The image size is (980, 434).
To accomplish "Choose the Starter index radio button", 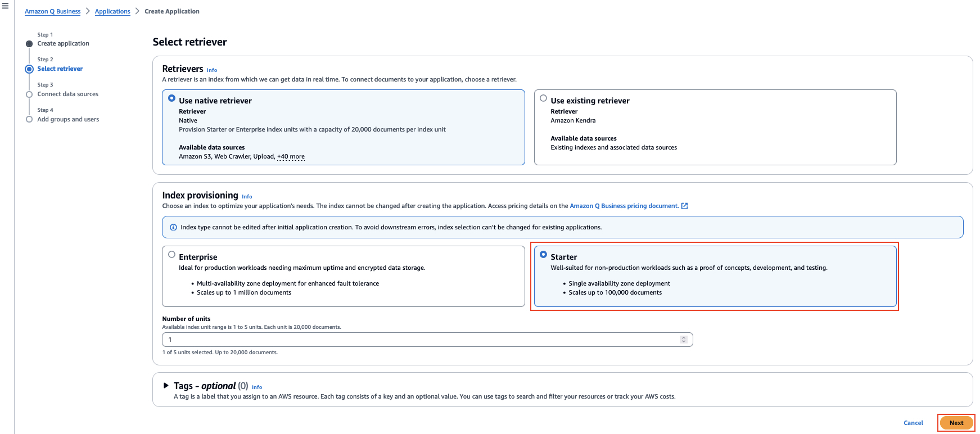I will (x=543, y=254).
